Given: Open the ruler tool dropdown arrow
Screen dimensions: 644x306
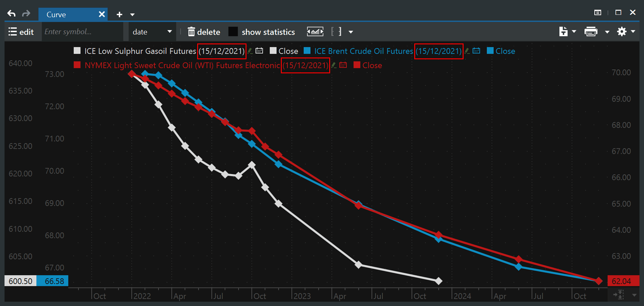Looking at the screenshot, I should [350, 32].
